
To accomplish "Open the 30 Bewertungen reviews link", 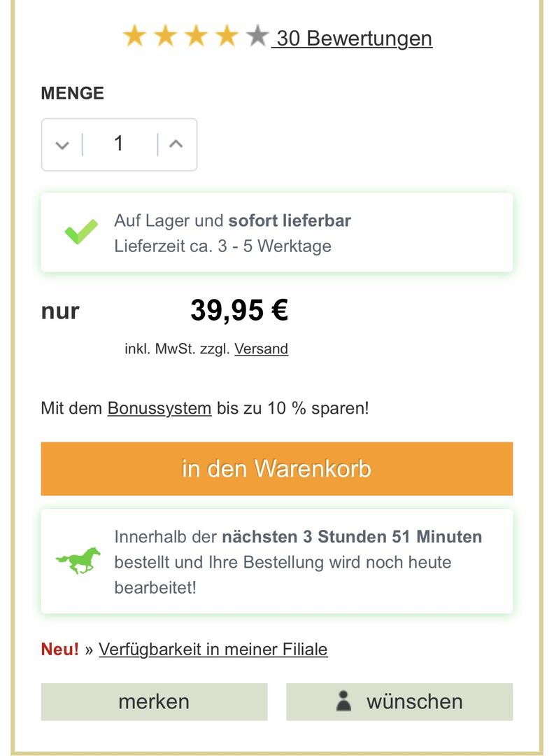I will coord(353,38).
